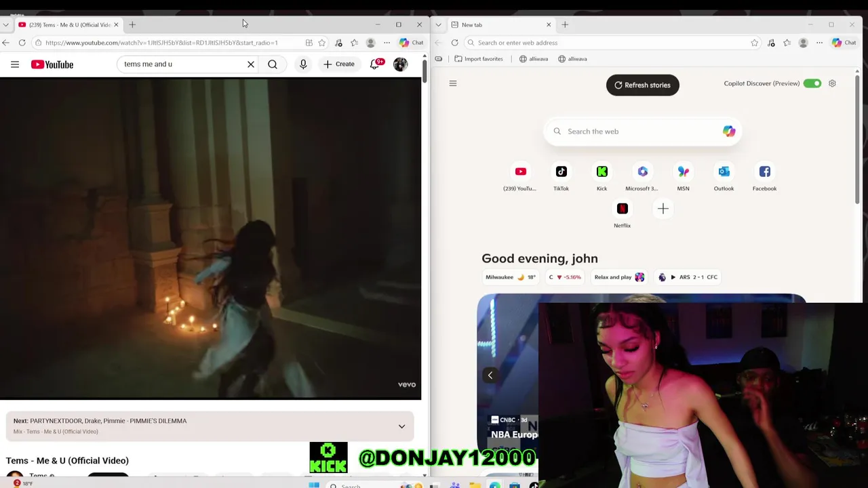Favorite the New tab page star
The width and height of the screenshot is (868, 488).
(754, 43)
